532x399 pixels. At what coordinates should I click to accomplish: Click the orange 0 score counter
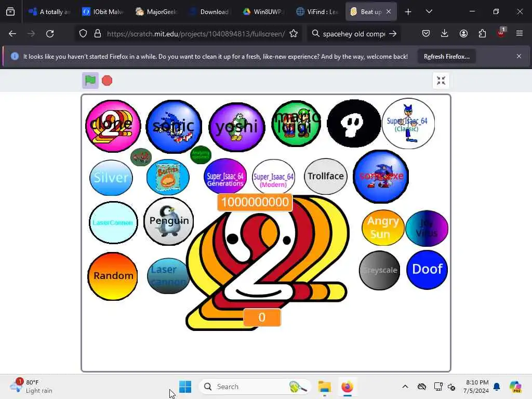[x=262, y=317]
